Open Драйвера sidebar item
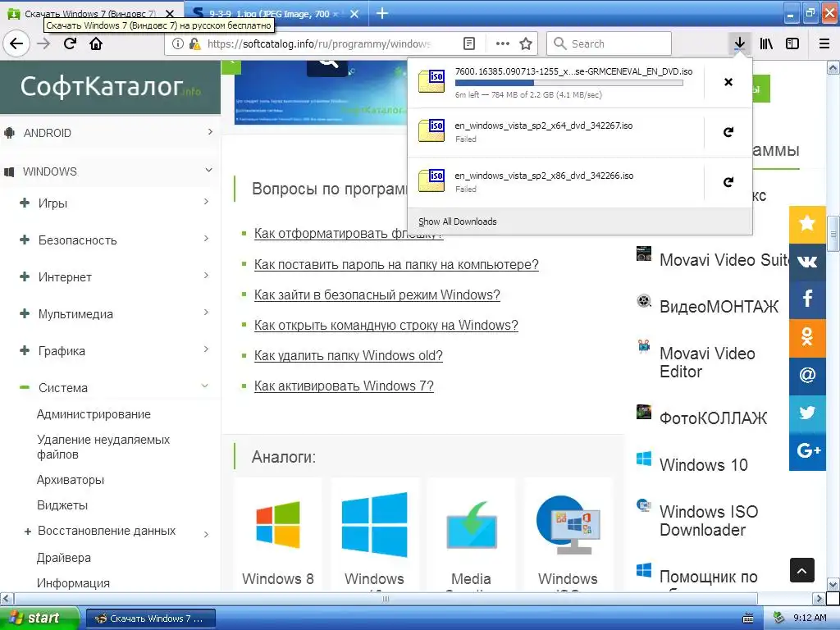Viewport: 840px width, 630px height. pyautogui.click(x=64, y=558)
